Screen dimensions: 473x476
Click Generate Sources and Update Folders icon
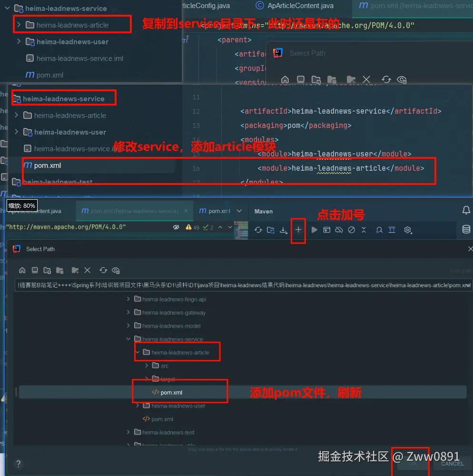271,230
